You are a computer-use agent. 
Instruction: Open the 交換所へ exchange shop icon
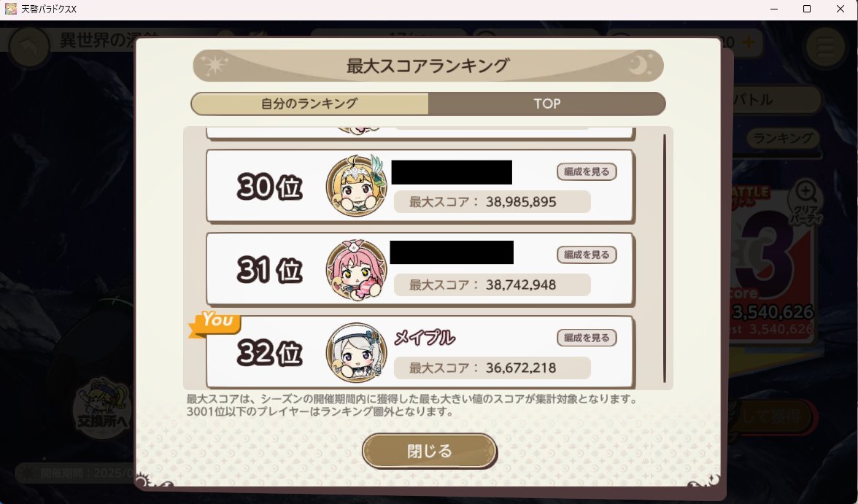[102, 408]
